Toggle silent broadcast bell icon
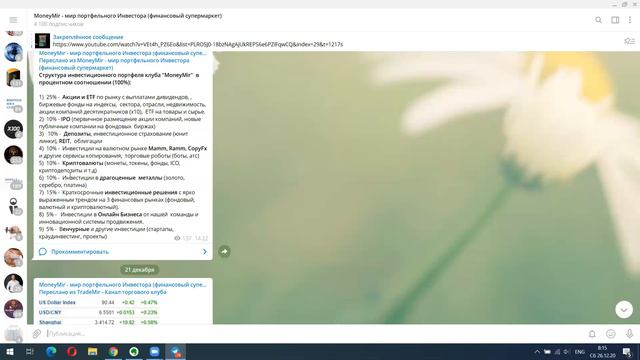 (x=592, y=333)
